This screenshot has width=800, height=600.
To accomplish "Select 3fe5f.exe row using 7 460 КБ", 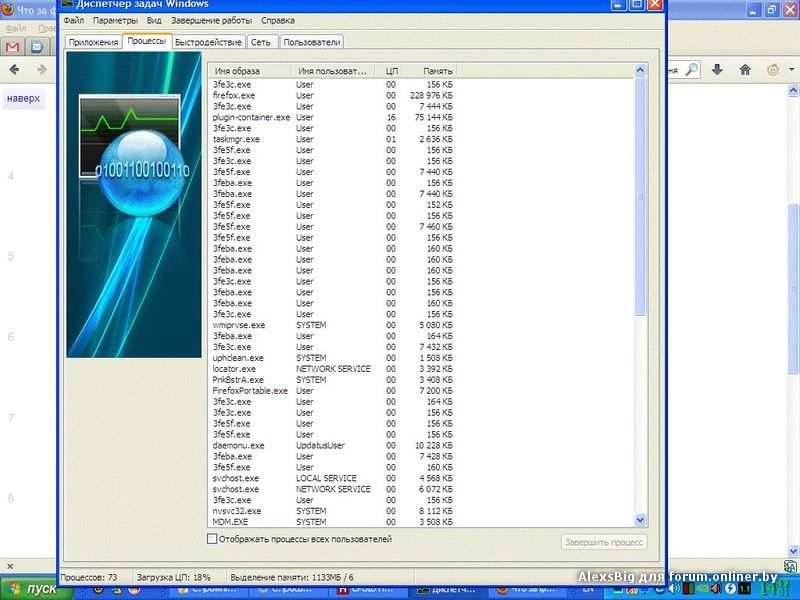I will 333,227.
